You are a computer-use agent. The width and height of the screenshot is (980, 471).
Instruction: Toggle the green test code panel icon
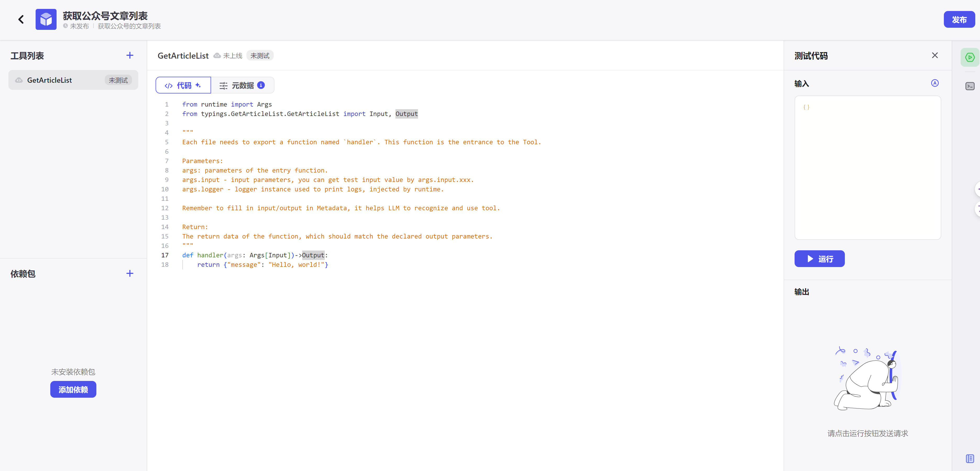[x=970, y=57]
